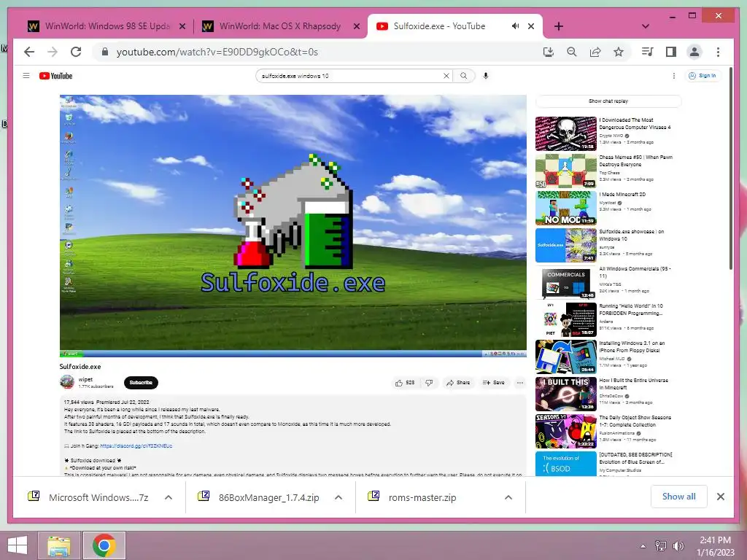Image resolution: width=747 pixels, height=560 pixels.
Task: Open more actions ellipsis under video
Action: click(519, 382)
